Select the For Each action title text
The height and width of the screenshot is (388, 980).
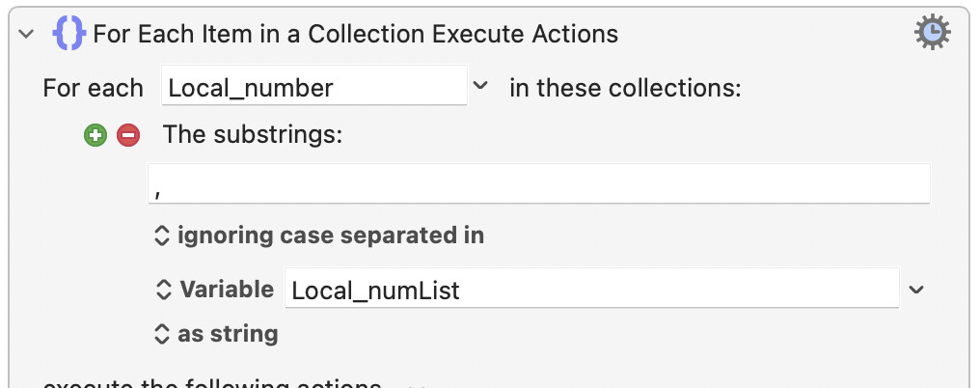[356, 34]
